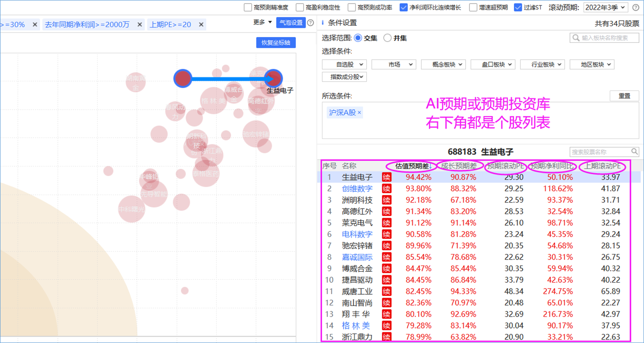Sort by the 估值预期差 column header
Image resolution: width=644 pixels, height=343 pixels.
(412, 166)
